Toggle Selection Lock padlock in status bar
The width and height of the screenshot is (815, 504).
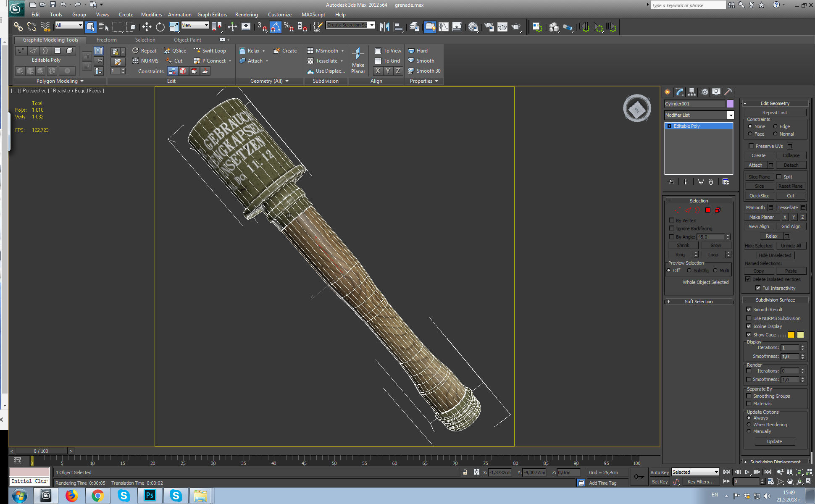click(465, 472)
